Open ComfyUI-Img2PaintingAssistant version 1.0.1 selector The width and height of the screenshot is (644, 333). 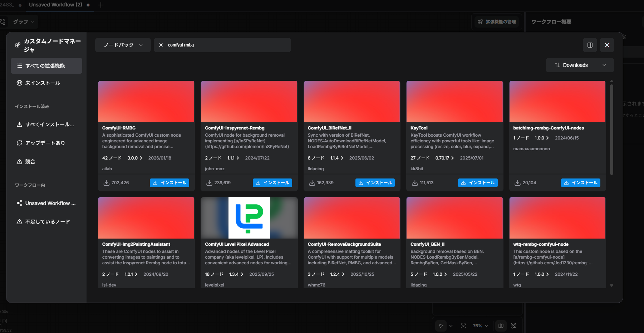(131, 274)
